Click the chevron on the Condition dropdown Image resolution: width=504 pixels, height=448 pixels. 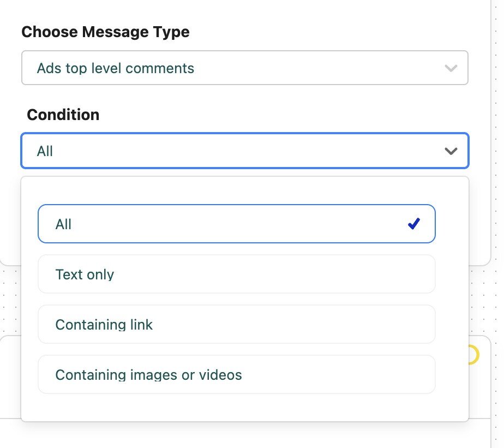click(x=451, y=151)
